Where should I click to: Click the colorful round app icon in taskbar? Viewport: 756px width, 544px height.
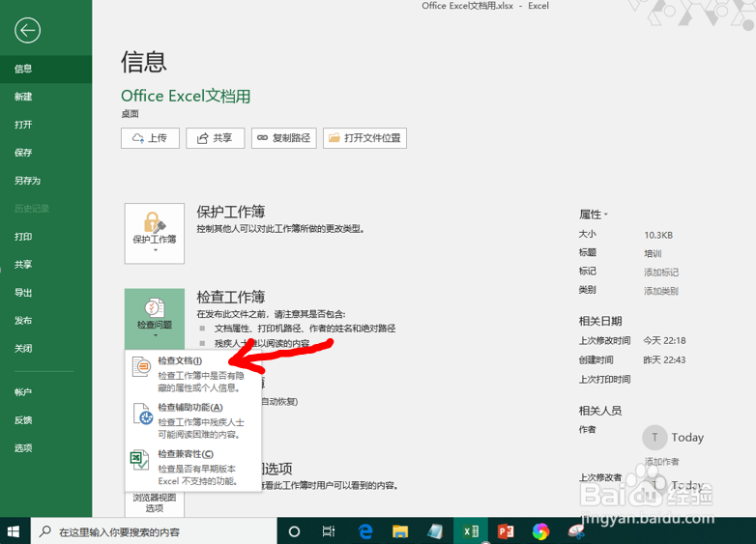tap(541, 531)
